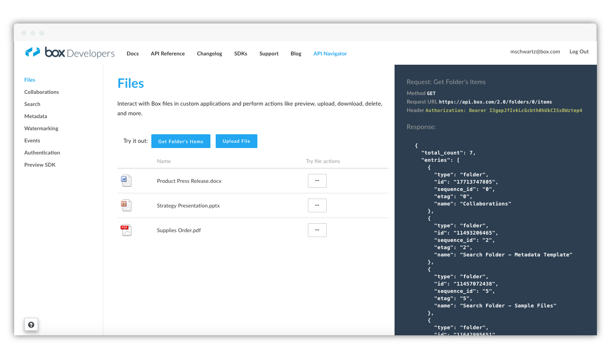This screenshot has height=364, width=607.
Task: Select the API Navigator tab
Action: pyautogui.click(x=330, y=53)
